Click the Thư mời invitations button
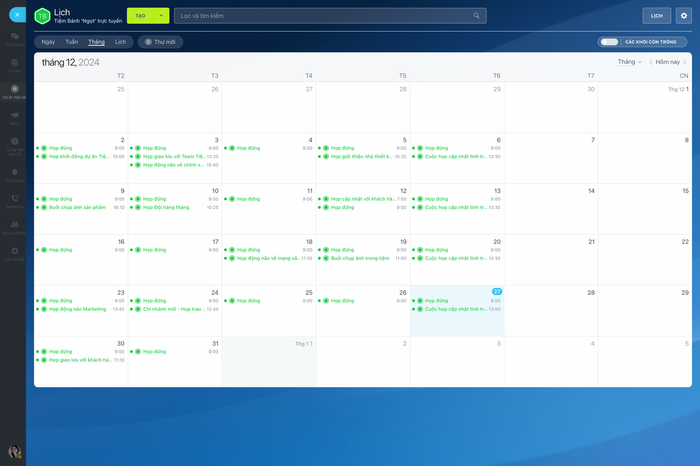This screenshot has height=466, width=700. 160,42
